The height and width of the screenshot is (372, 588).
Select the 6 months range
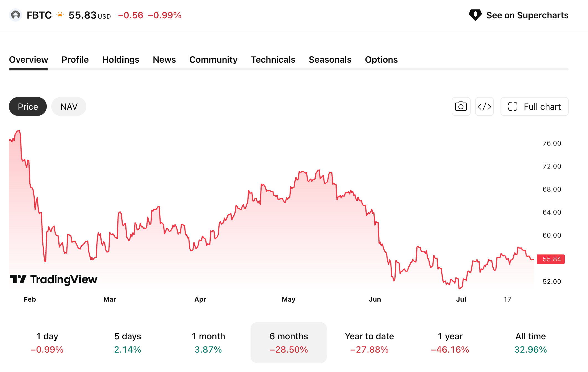click(x=288, y=343)
